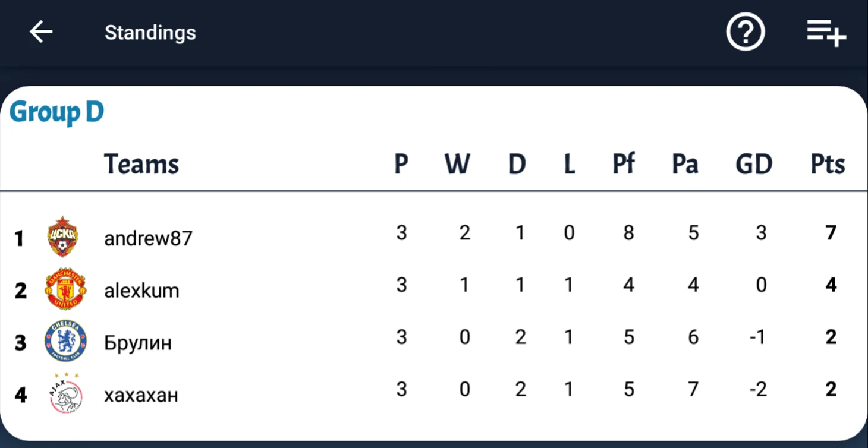Screen dimensions: 868x448
Task: Click the Standings title text
Action: pyautogui.click(x=150, y=32)
